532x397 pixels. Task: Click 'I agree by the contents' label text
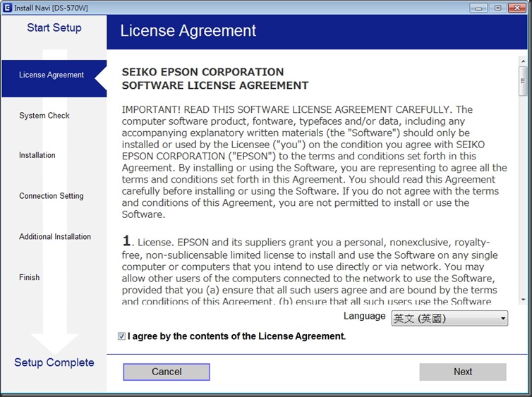pyautogui.click(x=237, y=336)
